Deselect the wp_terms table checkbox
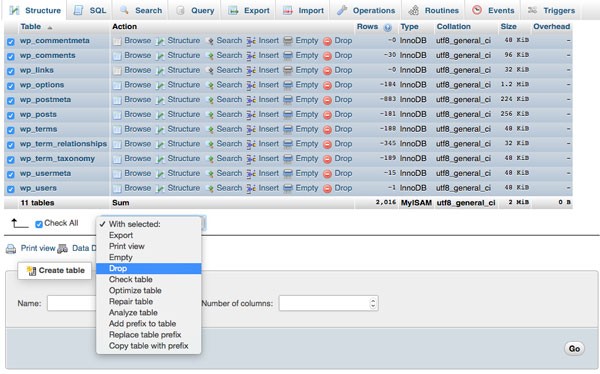The image size is (600, 374). 11,130
